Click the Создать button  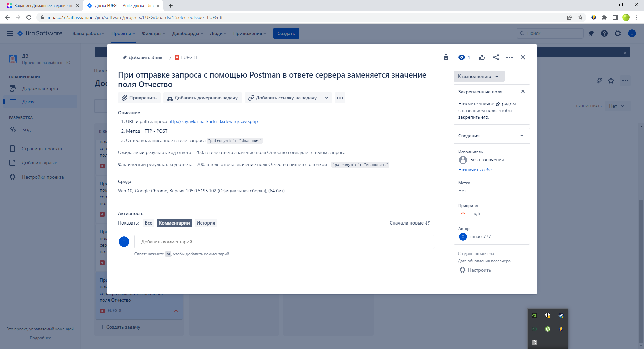[x=286, y=33]
